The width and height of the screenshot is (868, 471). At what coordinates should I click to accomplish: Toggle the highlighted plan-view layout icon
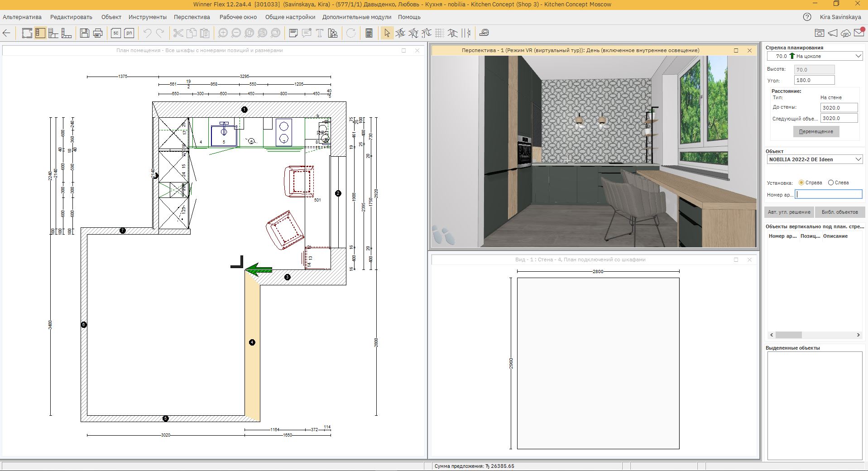tap(40, 33)
